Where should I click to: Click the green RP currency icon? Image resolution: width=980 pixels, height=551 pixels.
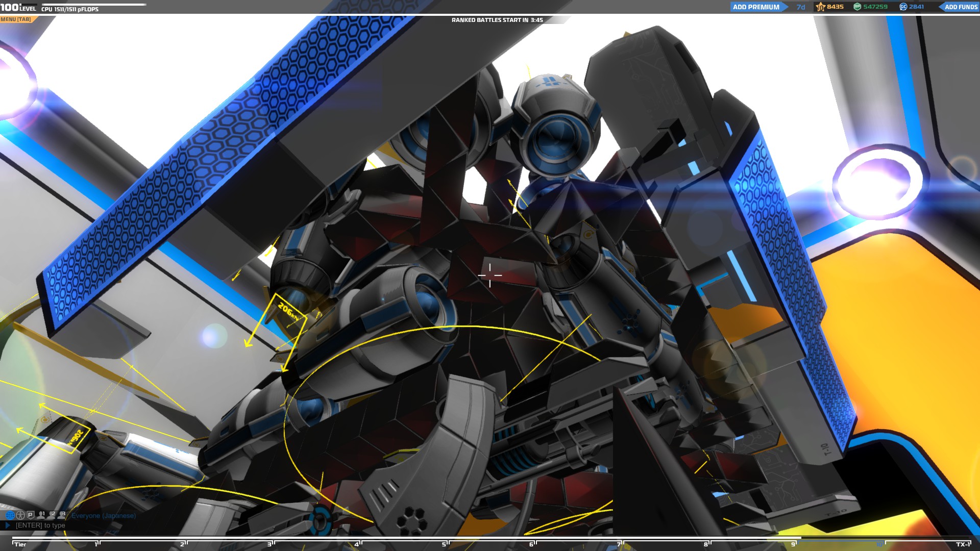point(857,7)
